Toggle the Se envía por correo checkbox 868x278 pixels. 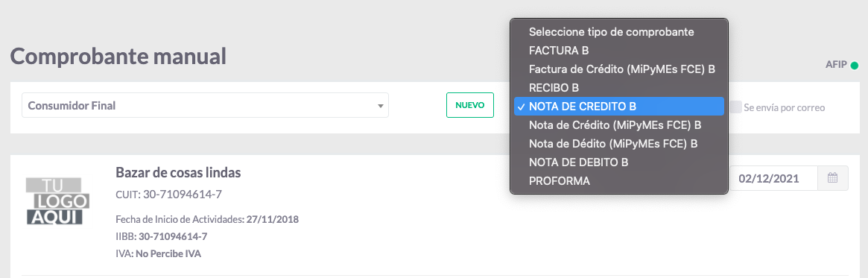[x=735, y=107]
